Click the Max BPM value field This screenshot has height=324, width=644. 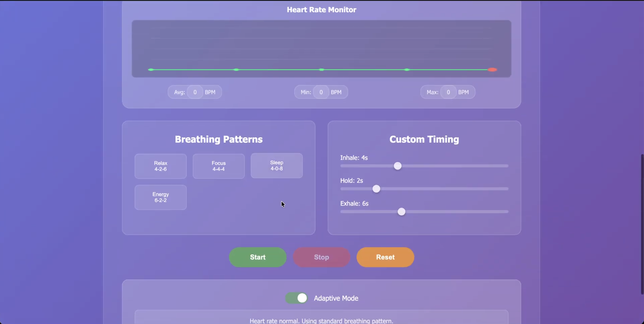pos(448,92)
